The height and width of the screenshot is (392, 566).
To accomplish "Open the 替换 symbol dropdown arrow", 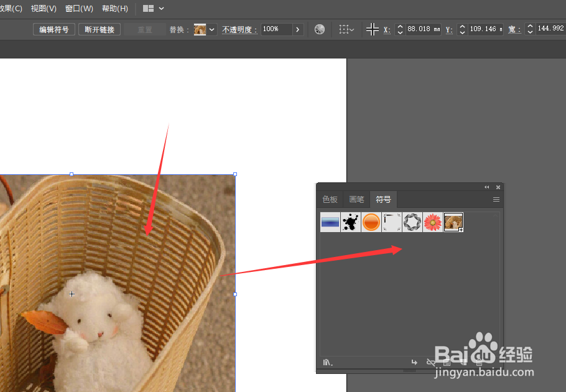I will point(212,30).
